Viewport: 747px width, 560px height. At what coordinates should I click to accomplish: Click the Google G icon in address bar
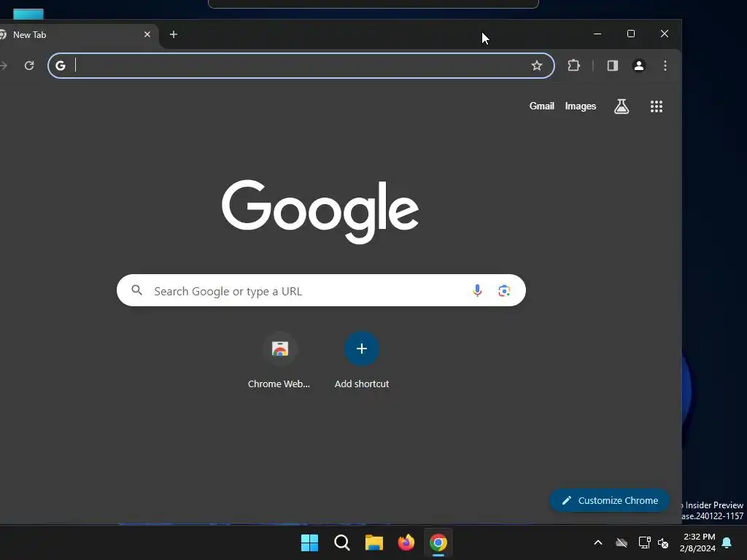pyautogui.click(x=61, y=65)
